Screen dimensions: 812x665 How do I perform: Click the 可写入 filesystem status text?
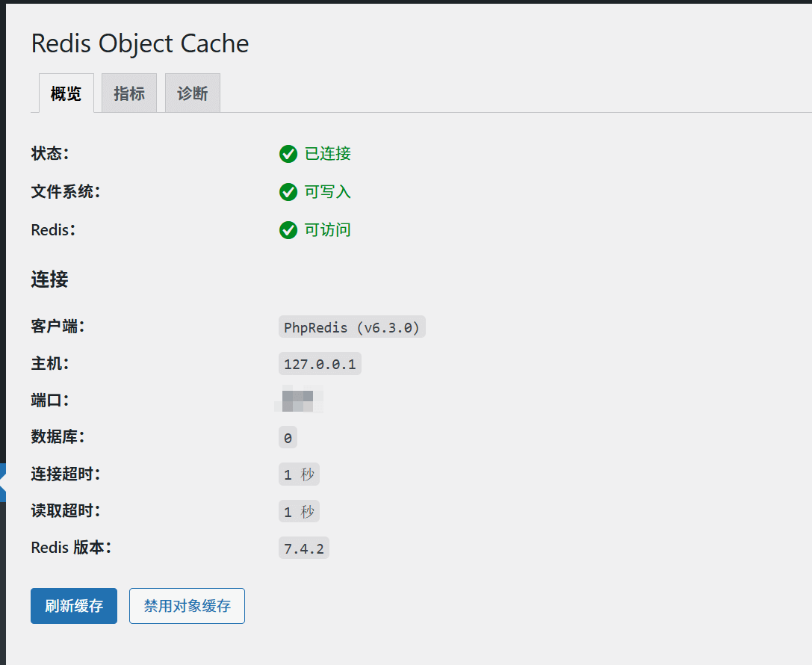click(328, 192)
